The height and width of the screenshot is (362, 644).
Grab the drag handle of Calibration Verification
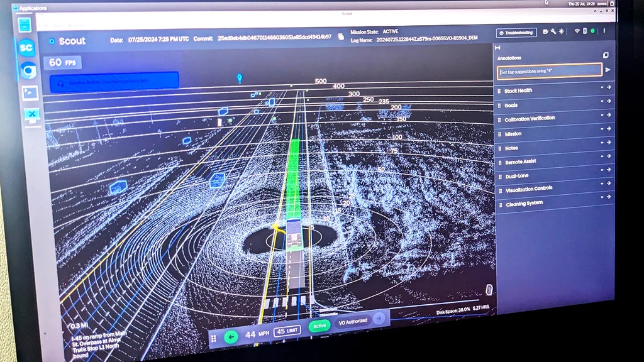pyautogui.click(x=499, y=120)
